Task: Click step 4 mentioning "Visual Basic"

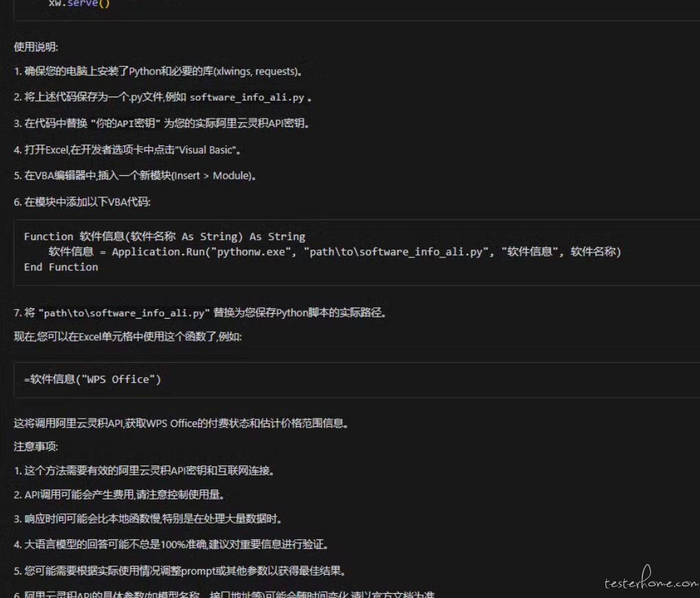Action: coord(127,150)
